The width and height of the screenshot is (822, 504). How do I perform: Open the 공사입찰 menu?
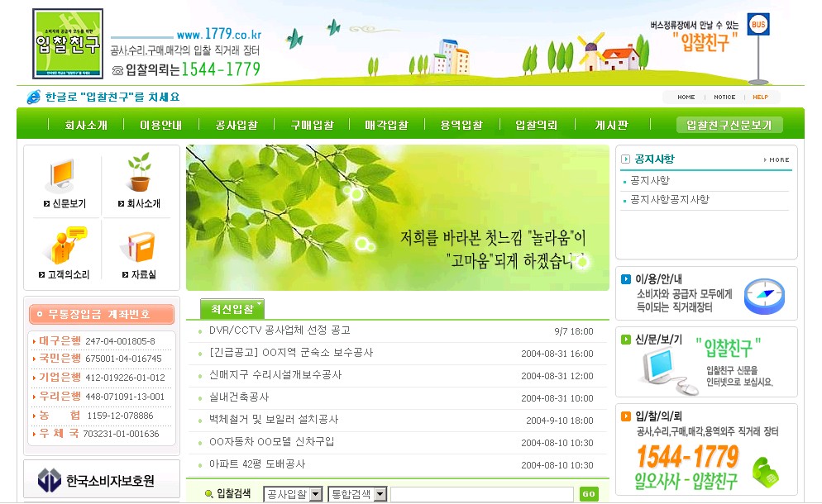pyautogui.click(x=237, y=125)
